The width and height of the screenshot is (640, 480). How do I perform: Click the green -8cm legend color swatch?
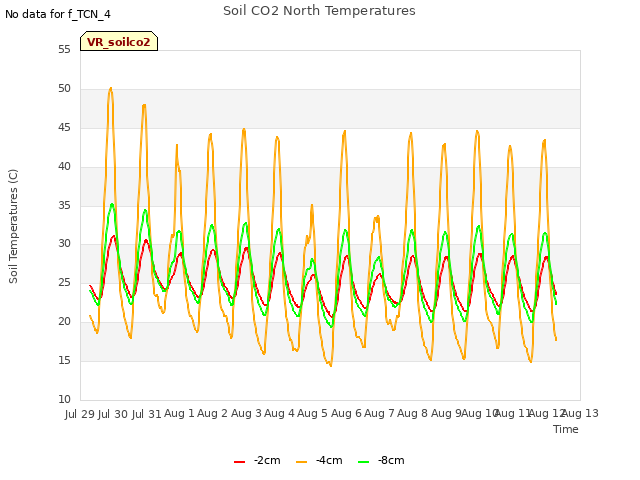pos(364,462)
